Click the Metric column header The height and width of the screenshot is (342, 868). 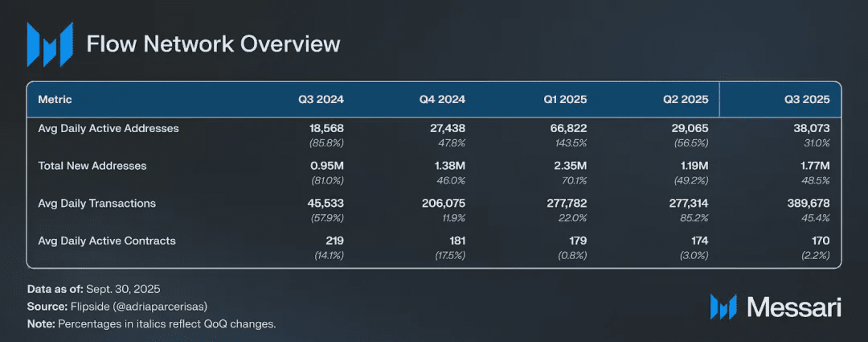coord(55,100)
